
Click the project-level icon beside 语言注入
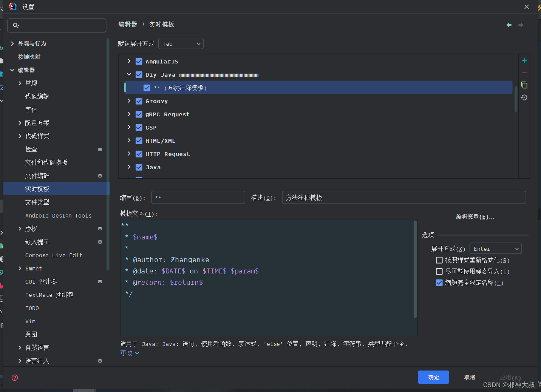click(x=100, y=361)
